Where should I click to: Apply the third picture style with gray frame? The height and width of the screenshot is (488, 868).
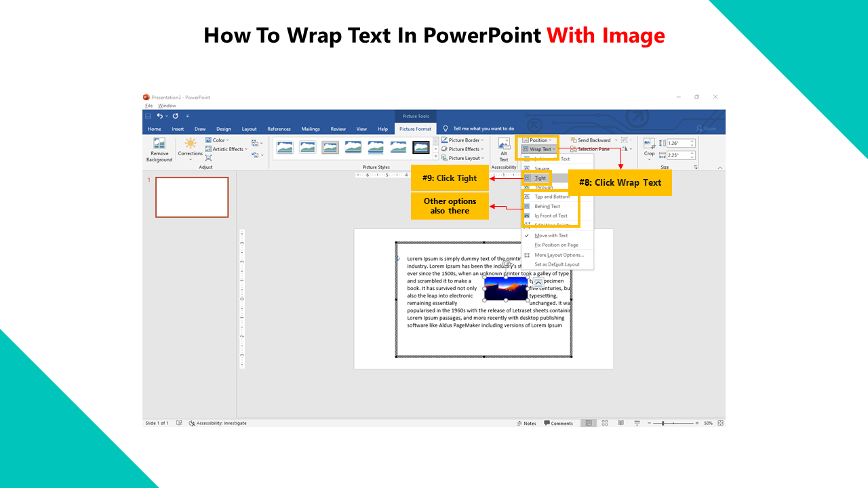pos(330,147)
